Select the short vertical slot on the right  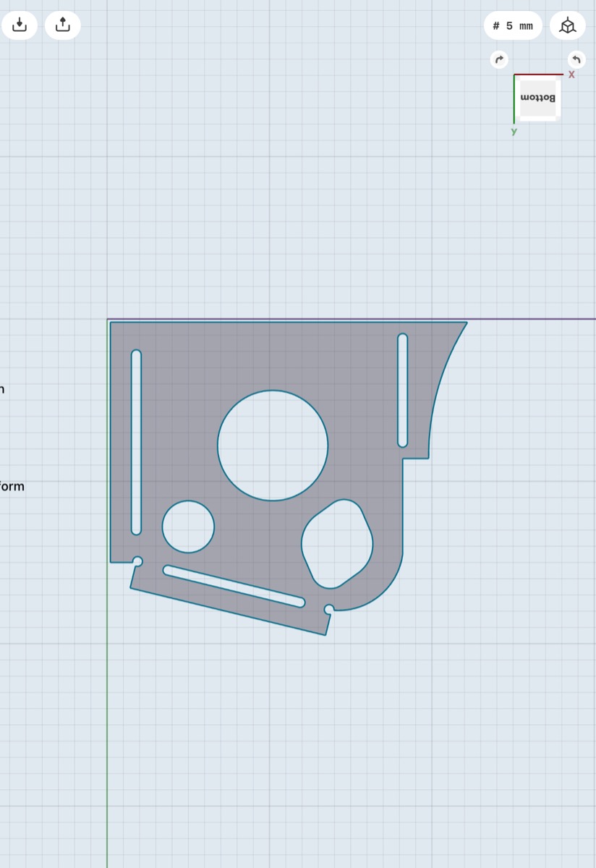(x=403, y=390)
